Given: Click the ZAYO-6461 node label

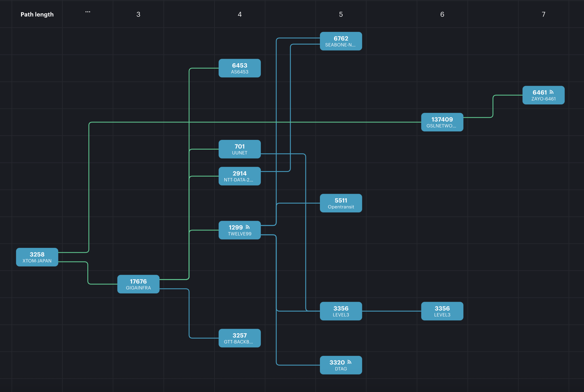Looking at the screenshot, I should (543, 99).
